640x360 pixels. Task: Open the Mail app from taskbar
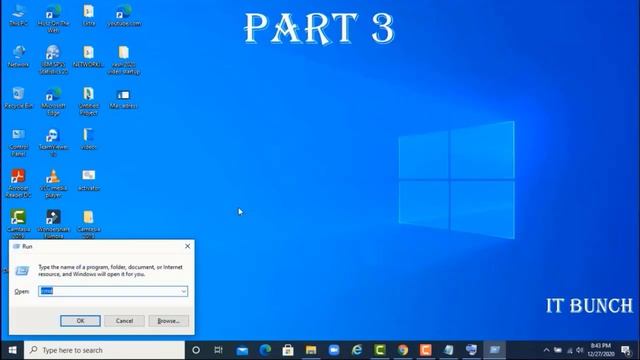click(x=242, y=350)
